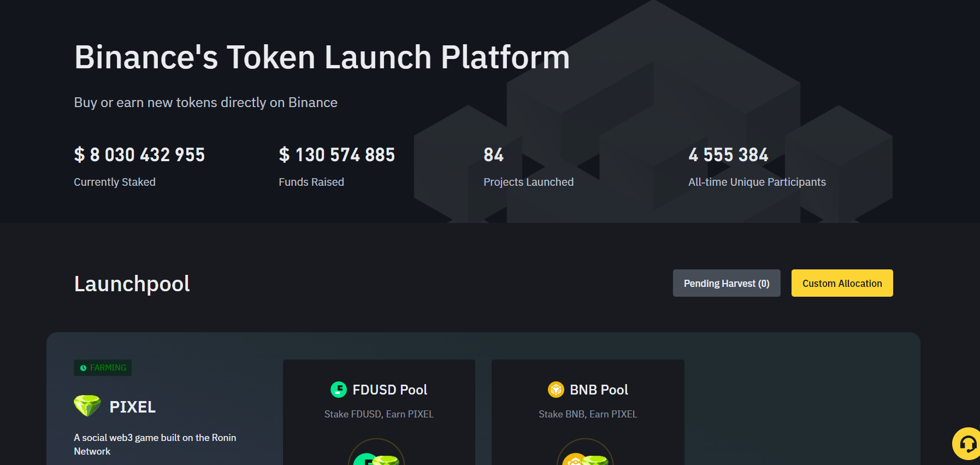The width and height of the screenshot is (980, 465).
Task: Select the FDUSD Pool card title
Action: [389, 390]
